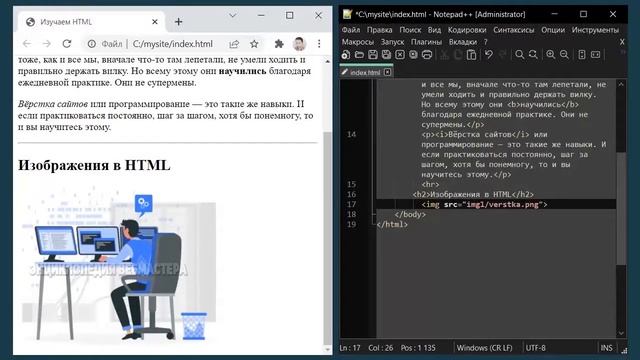Screen dimensions: 640x360
Task: Click line number 14 in the editor margin
Action: point(351,135)
